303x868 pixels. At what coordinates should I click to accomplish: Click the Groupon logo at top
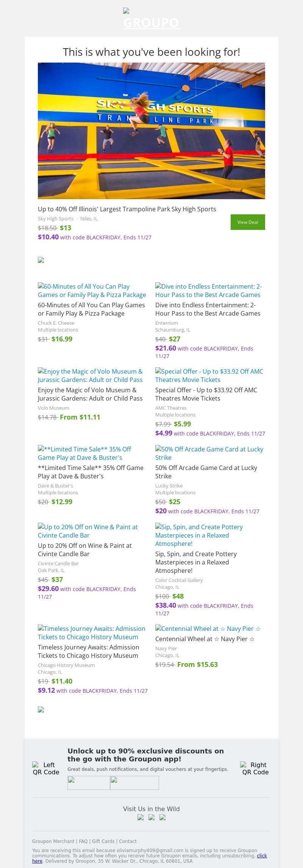151,19
